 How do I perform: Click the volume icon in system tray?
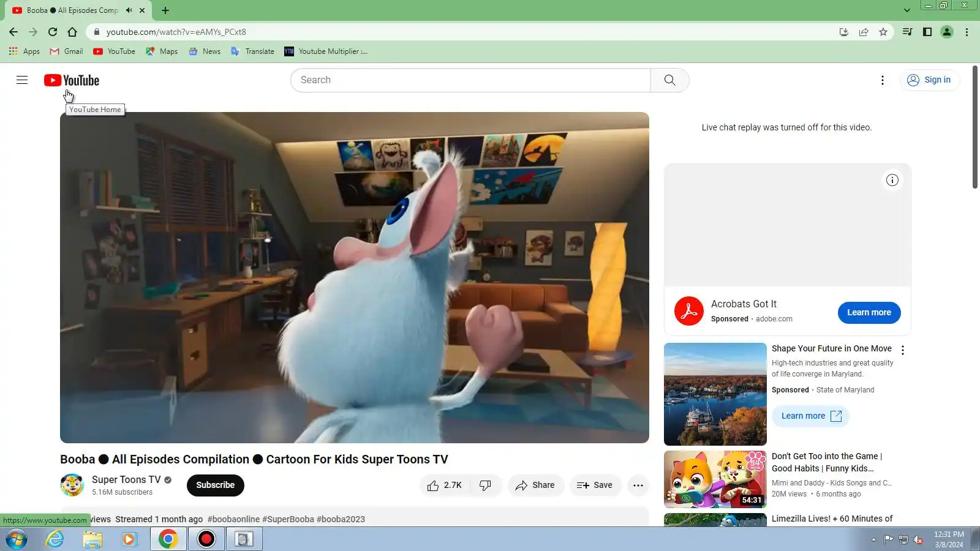click(x=918, y=539)
